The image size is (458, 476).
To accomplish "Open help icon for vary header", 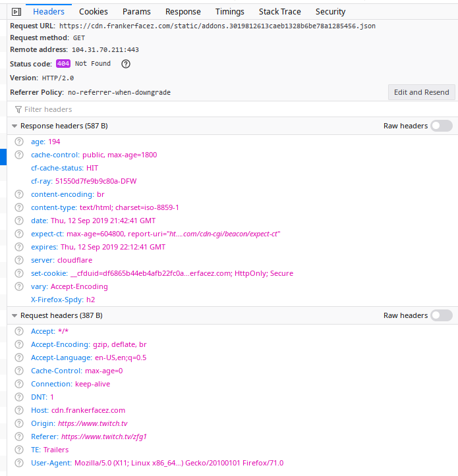I will [x=19, y=286].
